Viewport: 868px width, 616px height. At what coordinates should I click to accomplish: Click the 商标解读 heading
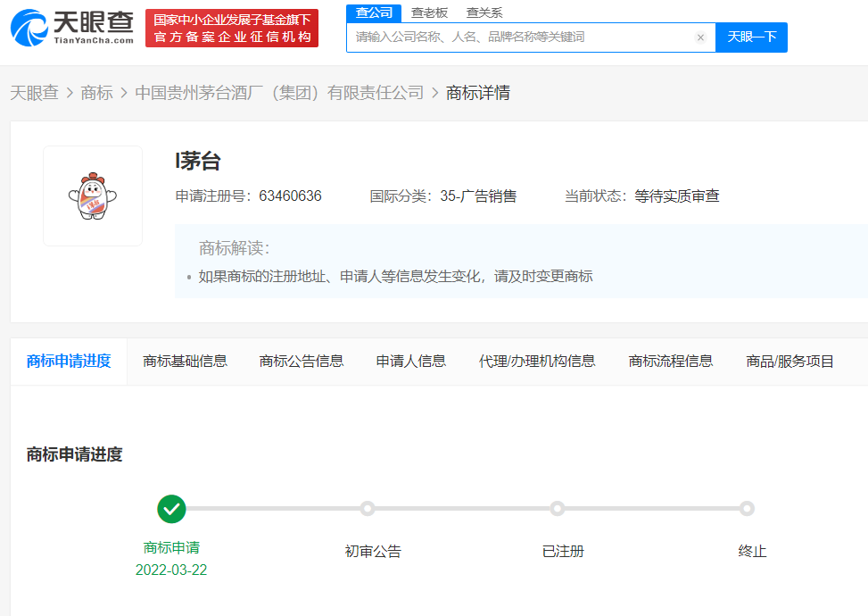235,248
